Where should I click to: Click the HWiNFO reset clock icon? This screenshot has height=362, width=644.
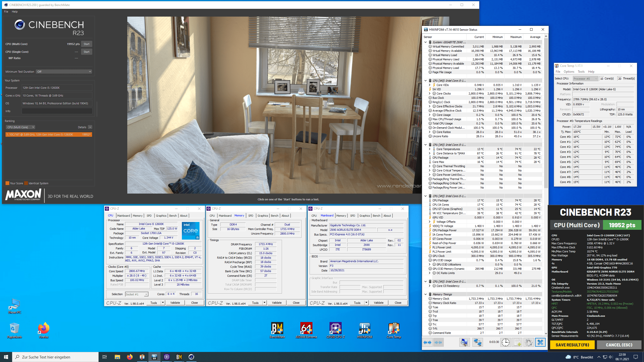505,342
